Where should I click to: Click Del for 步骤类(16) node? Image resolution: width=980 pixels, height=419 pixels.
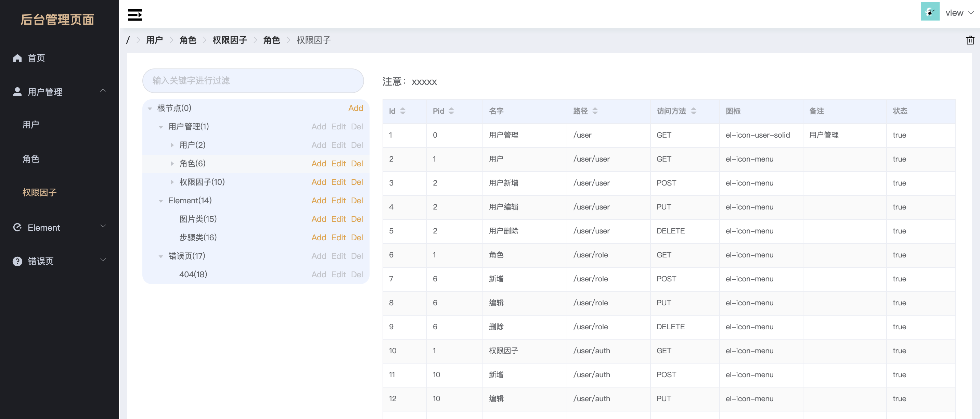pos(357,237)
